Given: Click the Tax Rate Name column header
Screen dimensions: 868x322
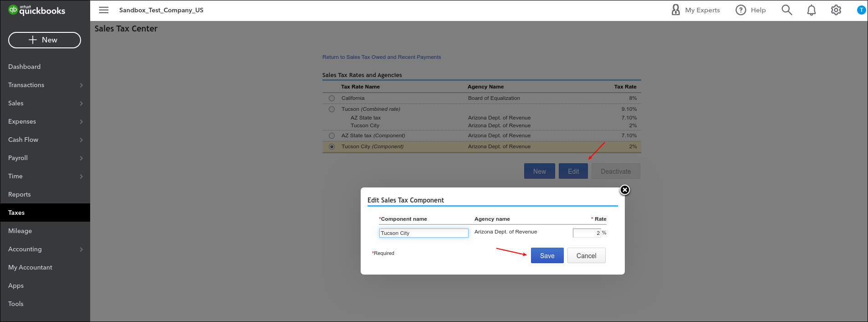Looking at the screenshot, I should [360, 87].
